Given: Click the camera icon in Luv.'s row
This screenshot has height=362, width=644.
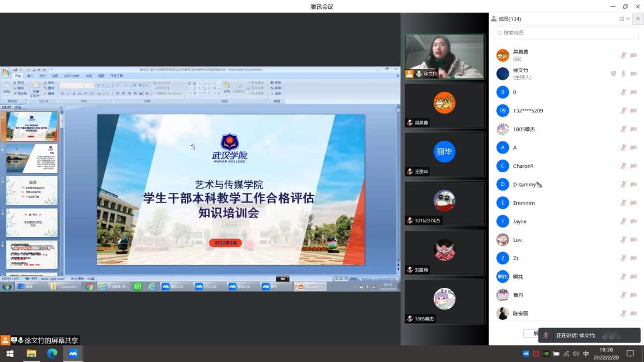Looking at the screenshot, I should [634, 239].
